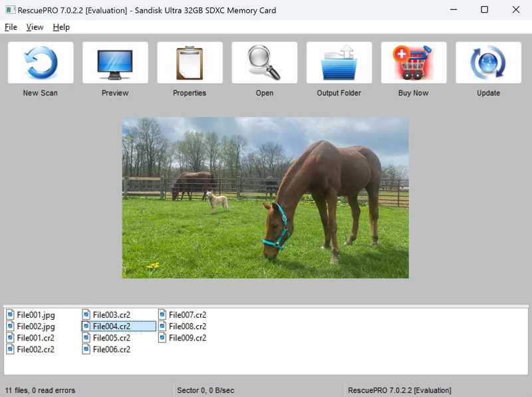Click the Preview monitor icon
The height and width of the screenshot is (397, 532).
tap(115, 63)
